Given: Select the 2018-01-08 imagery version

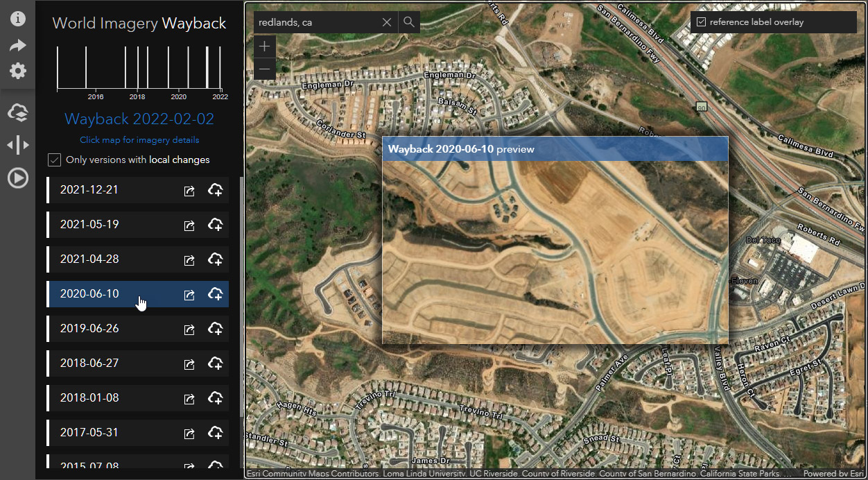Looking at the screenshot, I should (137, 398).
